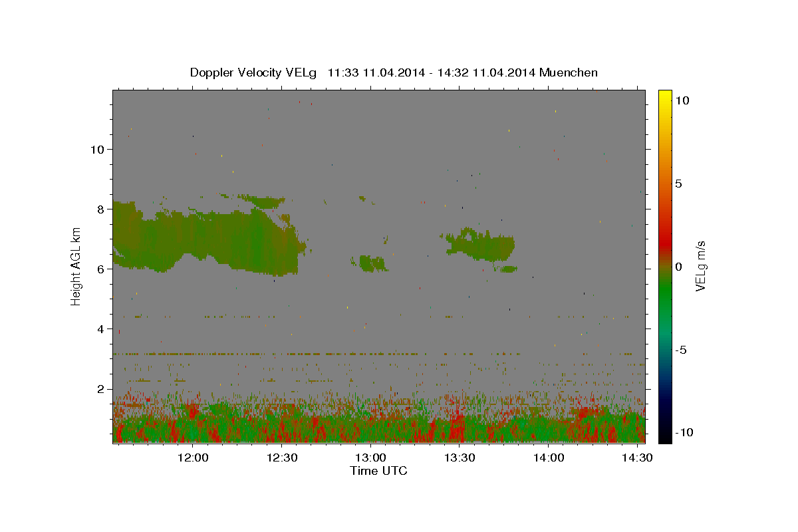Click the 4 km height tick label
The width and height of the screenshot is (798, 532).
click(101, 329)
